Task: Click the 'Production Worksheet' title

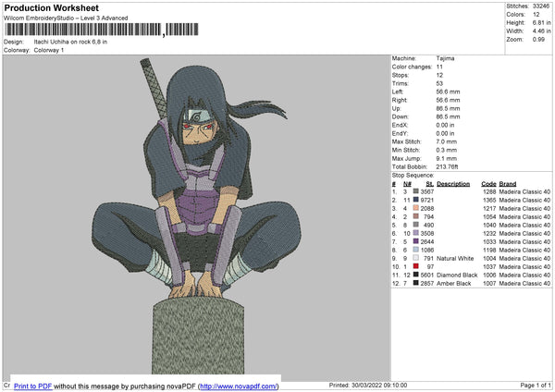Action: (51, 8)
